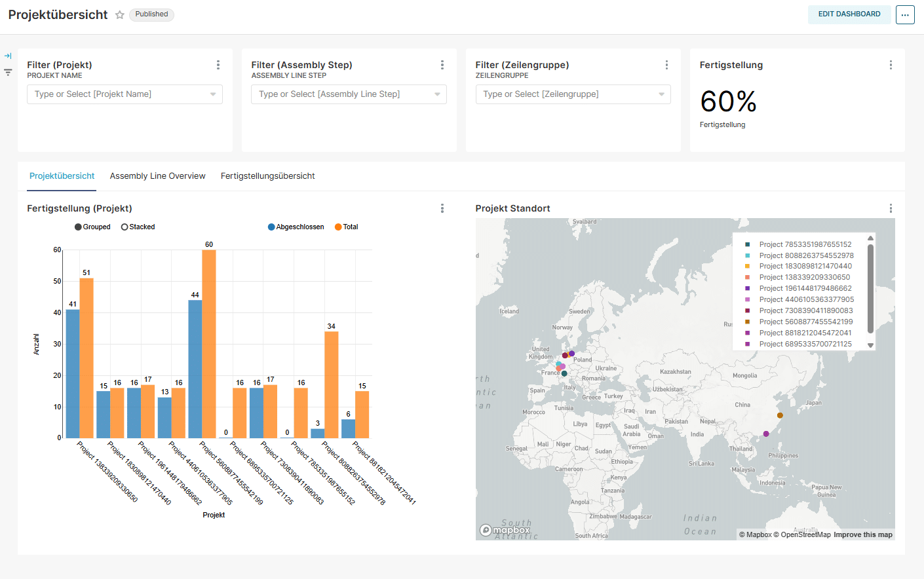Open Filter (Zeilengruppe) kebab menu
The width and height of the screenshot is (924, 579).
[666, 65]
